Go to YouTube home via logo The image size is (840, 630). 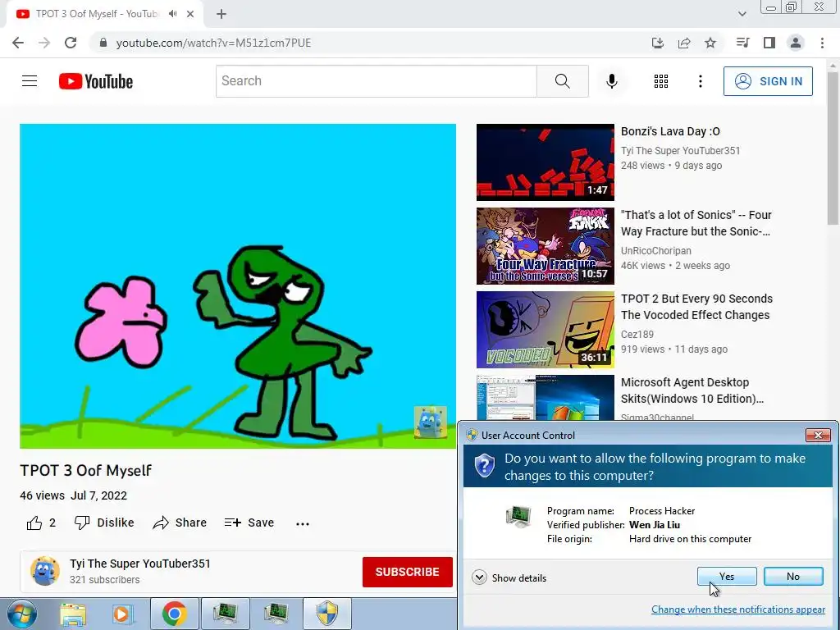96,81
